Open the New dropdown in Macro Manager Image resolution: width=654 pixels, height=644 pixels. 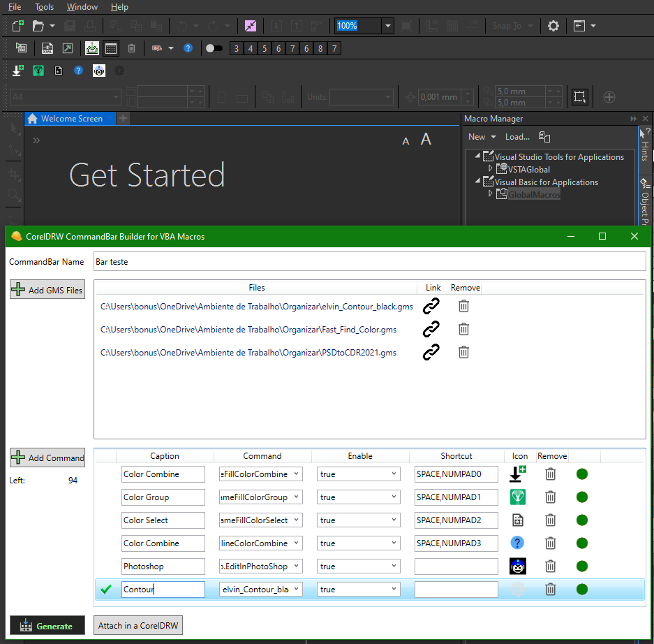(482, 137)
